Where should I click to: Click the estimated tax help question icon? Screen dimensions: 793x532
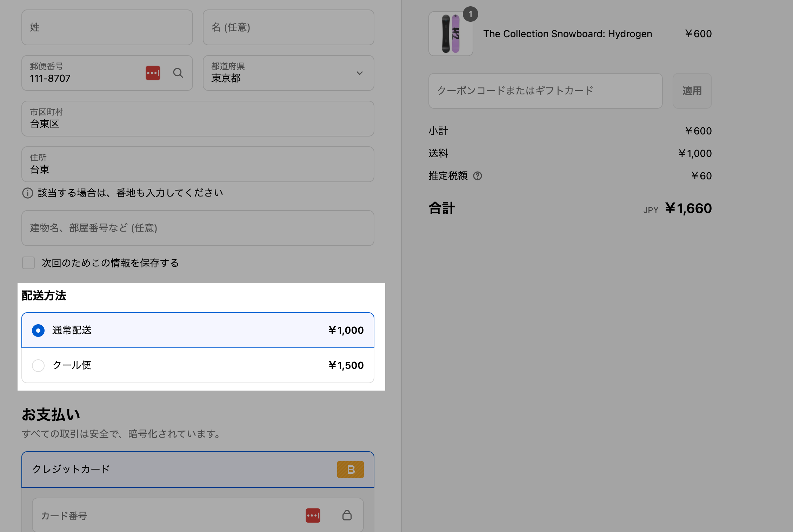[478, 176]
